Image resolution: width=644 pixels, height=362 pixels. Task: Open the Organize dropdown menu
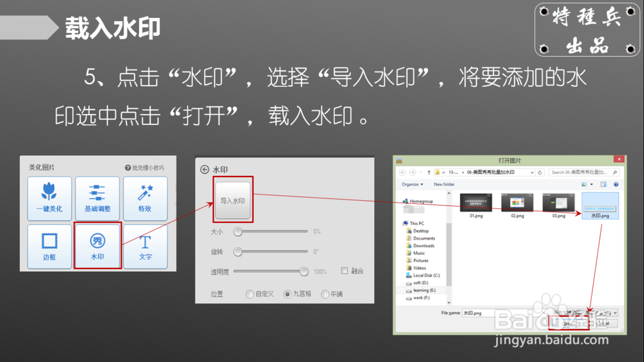coord(412,184)
